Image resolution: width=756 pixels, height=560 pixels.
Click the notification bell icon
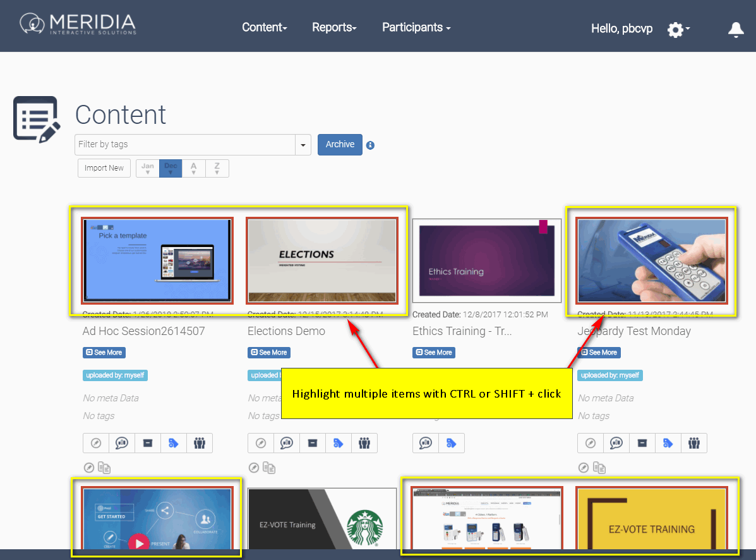(736, 29)
